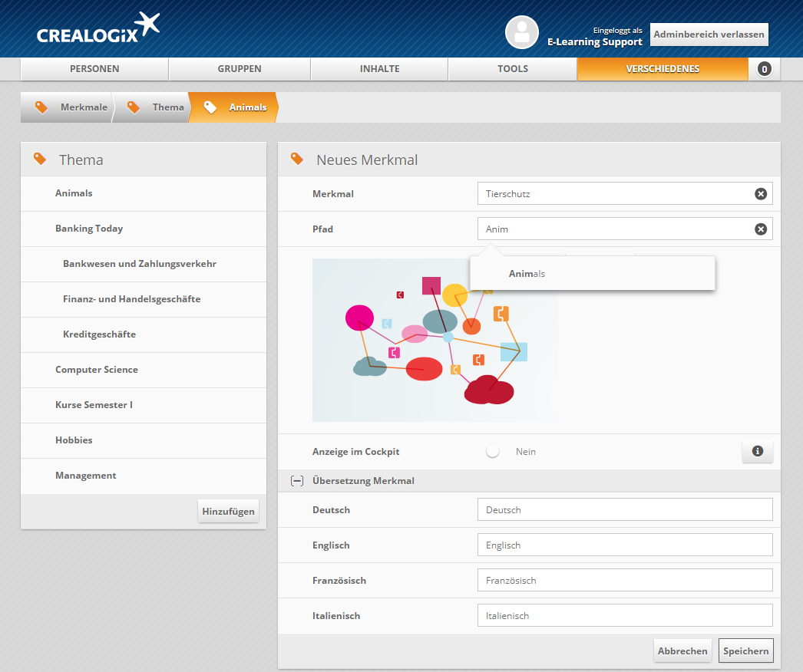Open the PERSONEN tab
The width and height of the screenshot is (803, 672).
coord(94,69)
